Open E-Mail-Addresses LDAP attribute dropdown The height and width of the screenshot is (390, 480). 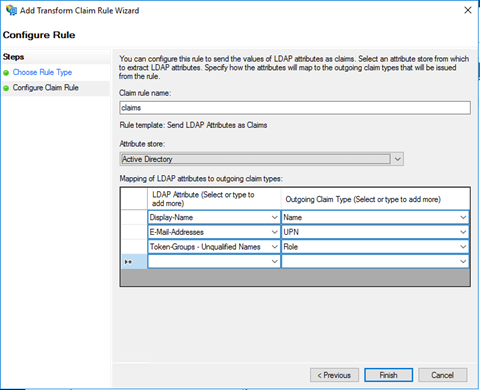pos(274,232)
